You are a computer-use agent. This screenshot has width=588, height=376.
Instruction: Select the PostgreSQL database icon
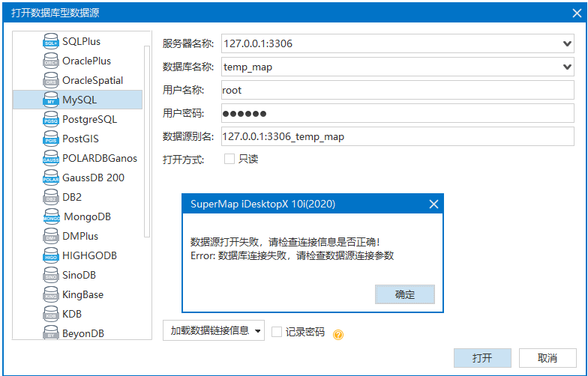[51, 119]
